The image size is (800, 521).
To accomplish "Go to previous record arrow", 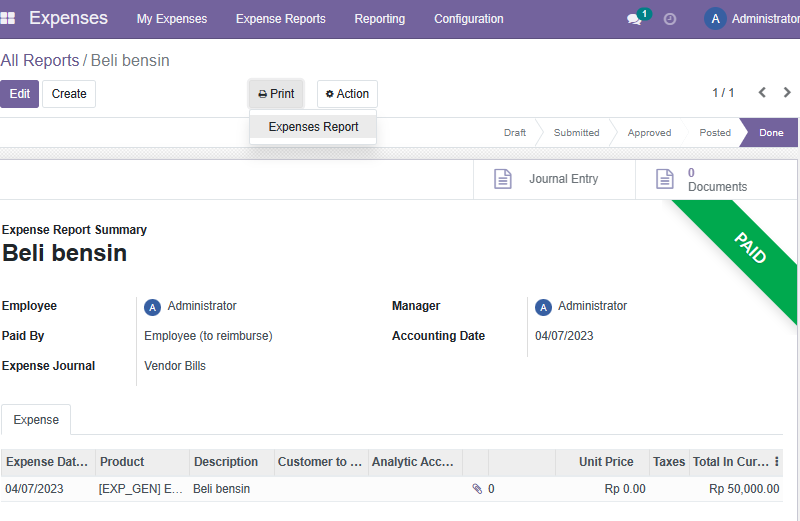I will point(762,92).
